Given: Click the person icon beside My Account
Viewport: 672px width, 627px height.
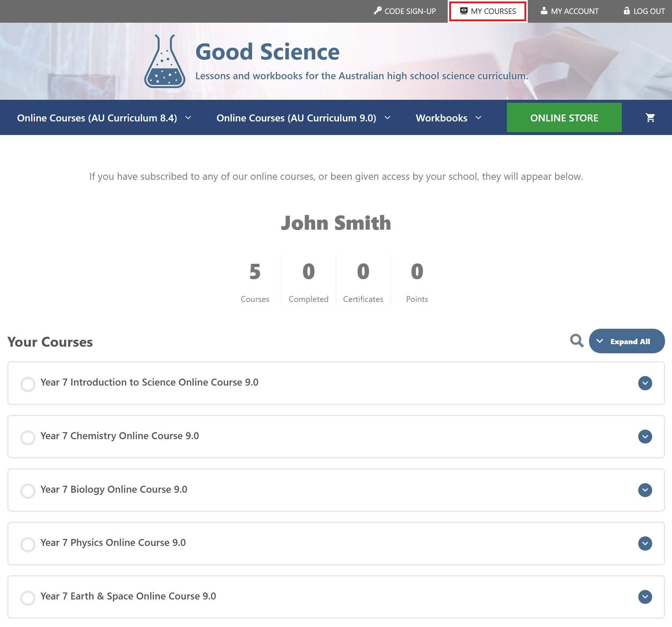Looking at the screenshot, I should pyautogui.click(x=544, y=11).
